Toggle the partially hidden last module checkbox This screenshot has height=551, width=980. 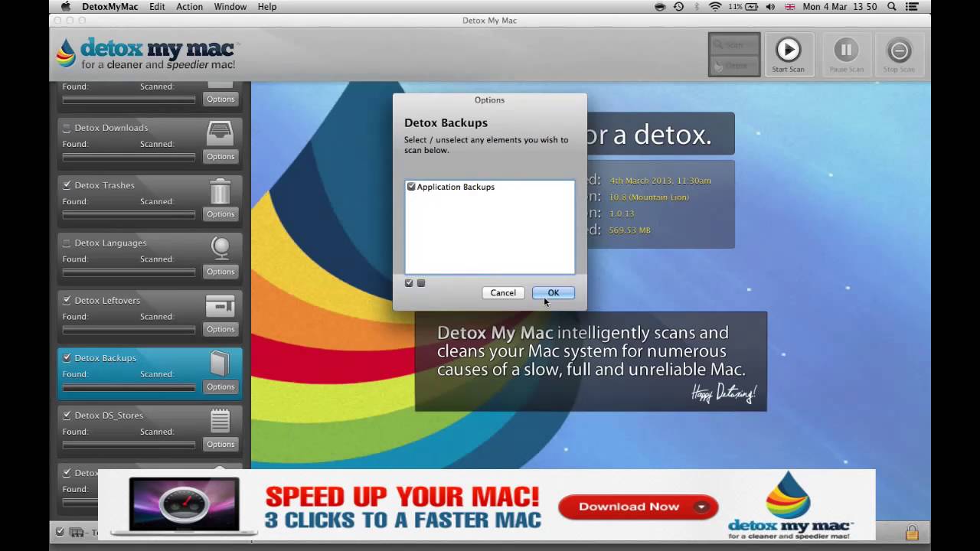coord(67,473)
